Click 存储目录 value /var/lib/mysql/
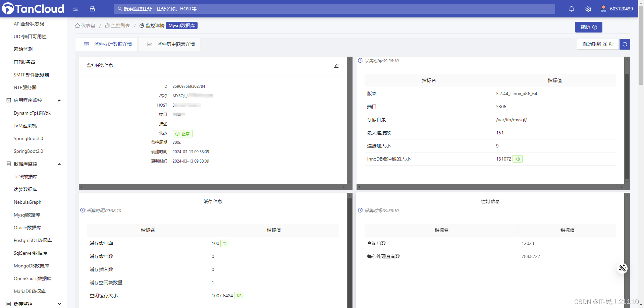This screenshot has height=308, width=644. pos(512,120)
